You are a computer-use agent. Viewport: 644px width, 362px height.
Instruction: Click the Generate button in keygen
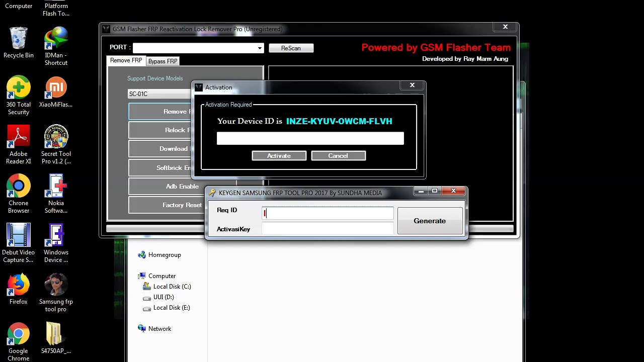(430, 221)
